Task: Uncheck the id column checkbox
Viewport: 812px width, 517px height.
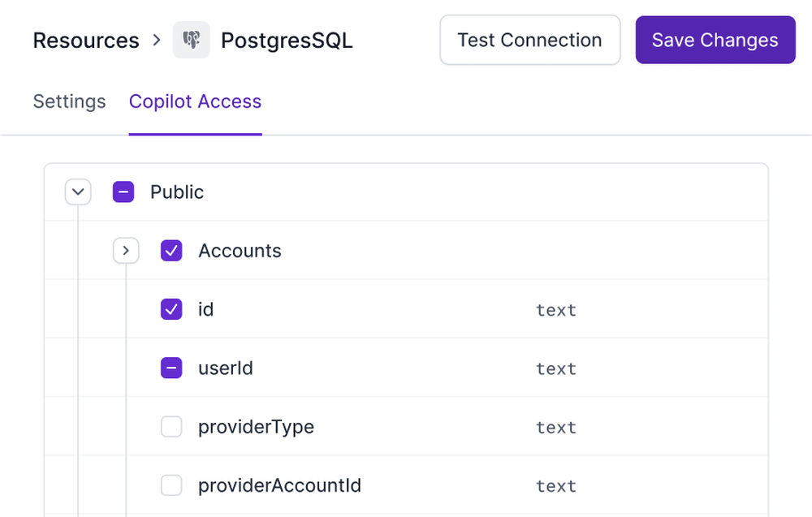Action: click(171, 309)
